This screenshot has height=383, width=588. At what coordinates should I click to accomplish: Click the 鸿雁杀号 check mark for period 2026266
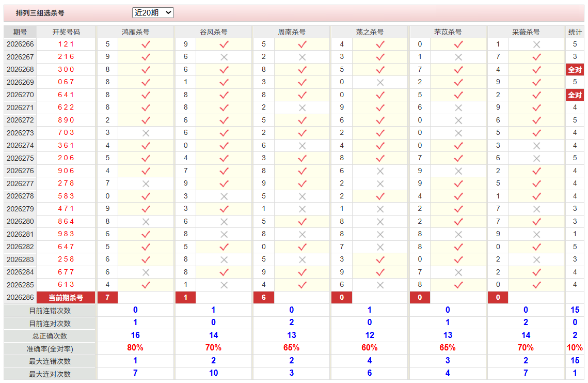146,44
